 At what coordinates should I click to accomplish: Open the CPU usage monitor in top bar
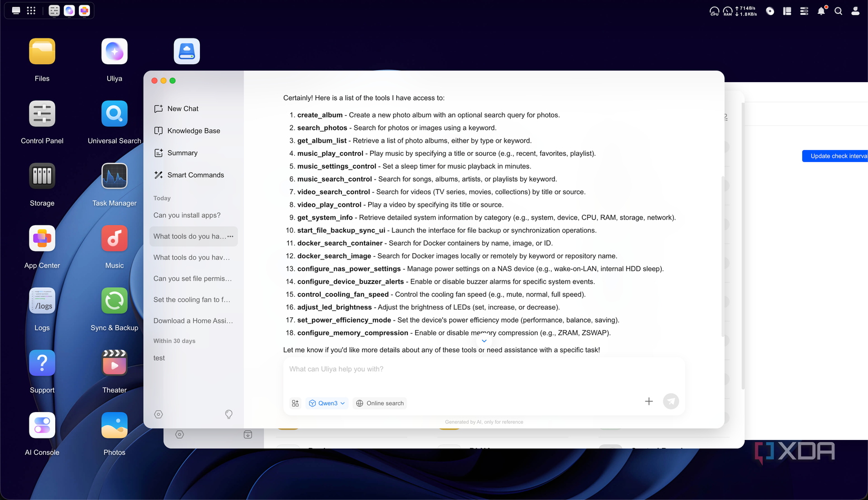tap(714, 11)
